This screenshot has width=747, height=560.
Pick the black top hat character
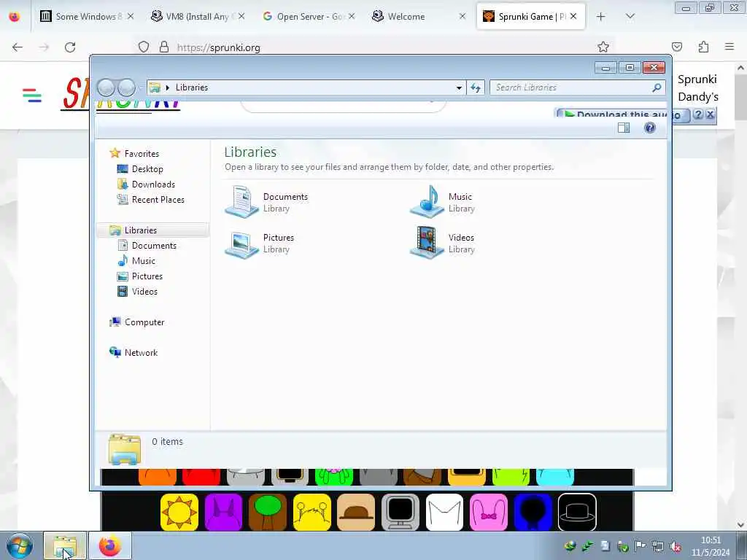577,513
